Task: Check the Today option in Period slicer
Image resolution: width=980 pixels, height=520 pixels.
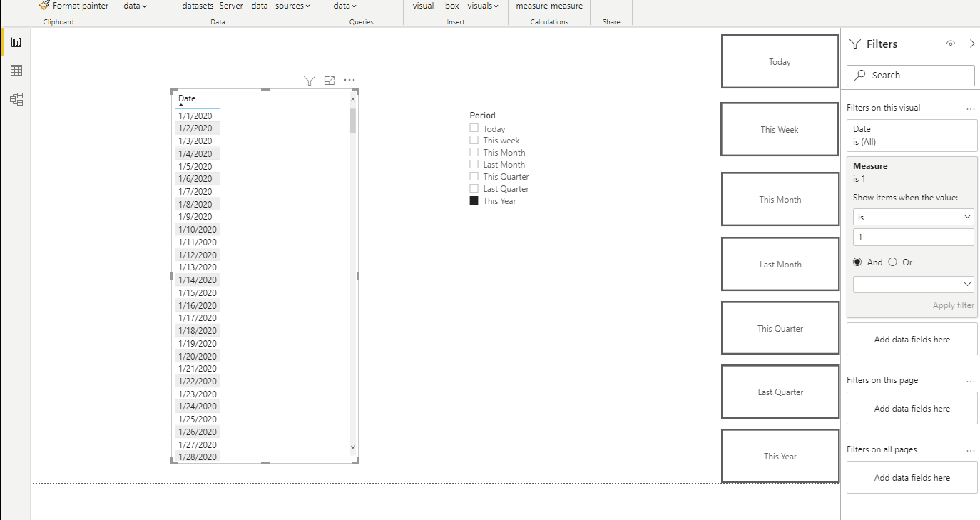Action: (x=474, y=128)
